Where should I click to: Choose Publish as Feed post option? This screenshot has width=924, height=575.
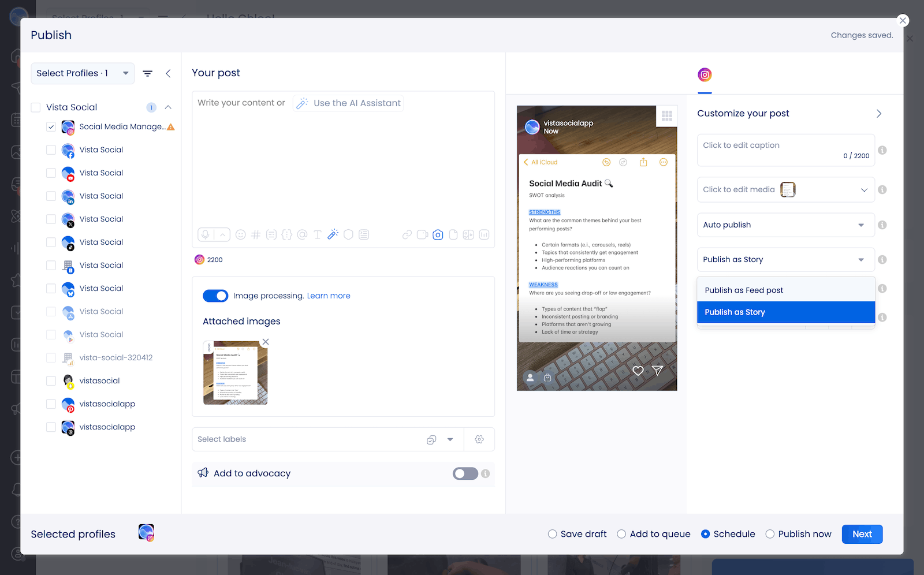786,290
